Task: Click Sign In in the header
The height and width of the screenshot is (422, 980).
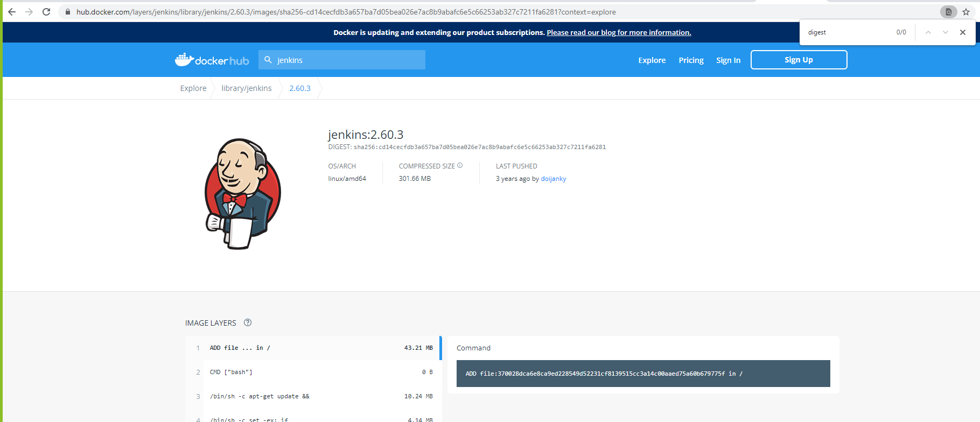Action: click(728, 60)
